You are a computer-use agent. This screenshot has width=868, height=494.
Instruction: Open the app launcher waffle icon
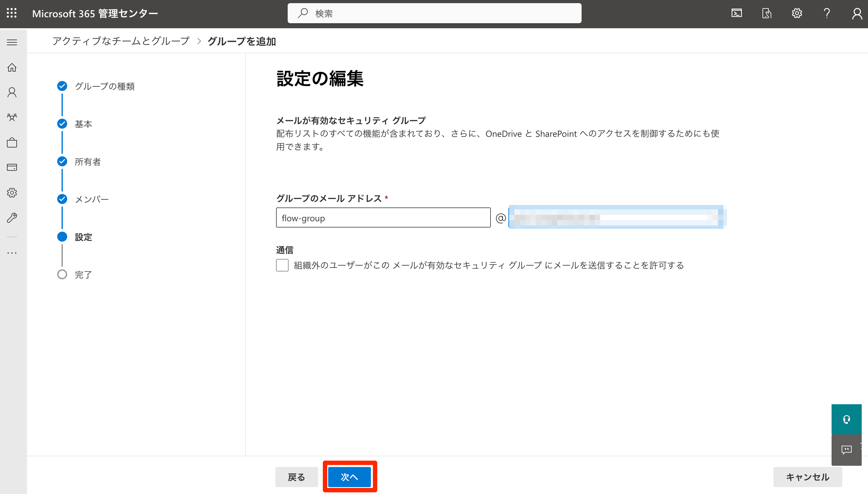[x=12, y=13]
